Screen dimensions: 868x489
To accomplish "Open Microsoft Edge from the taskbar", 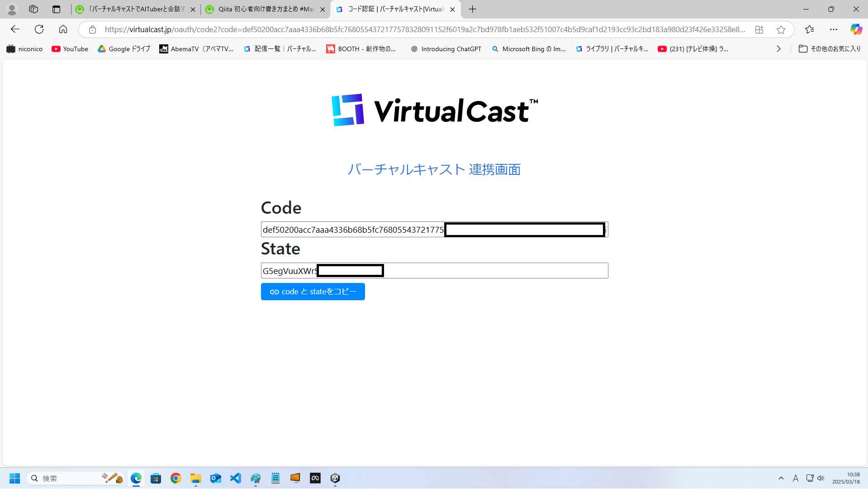I will coord(136,478).
